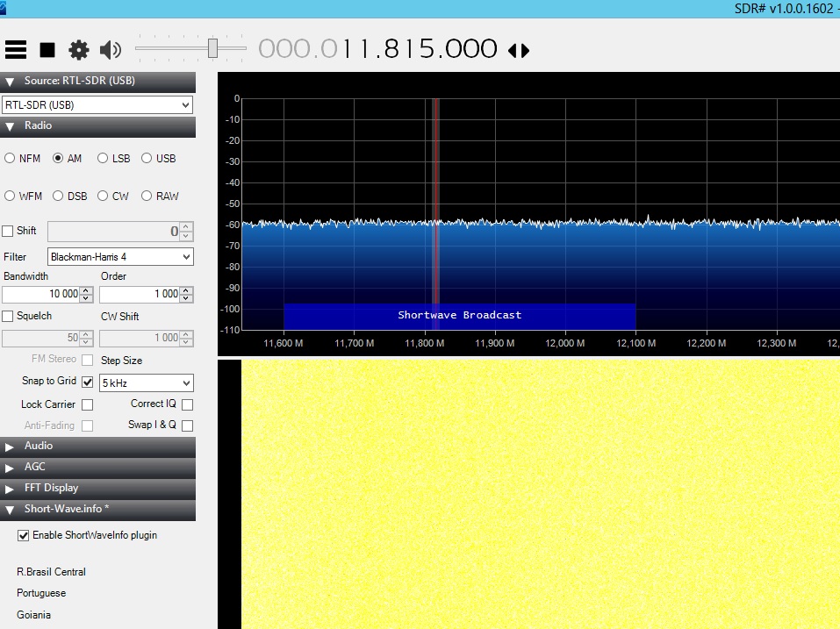840x629 pixels.
Task: Click the Bandwidth spinner arrows
Action: [86, 294]
